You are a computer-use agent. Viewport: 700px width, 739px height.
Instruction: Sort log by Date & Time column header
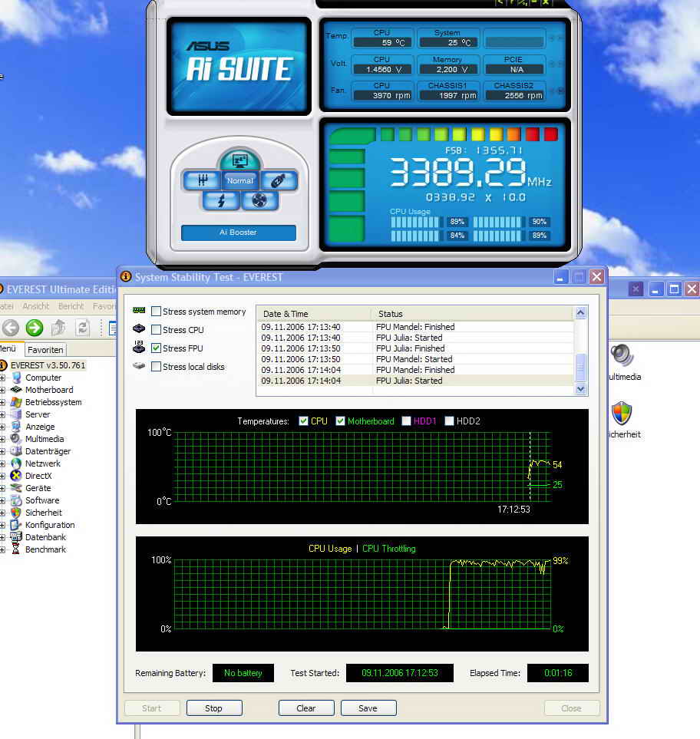314,313
